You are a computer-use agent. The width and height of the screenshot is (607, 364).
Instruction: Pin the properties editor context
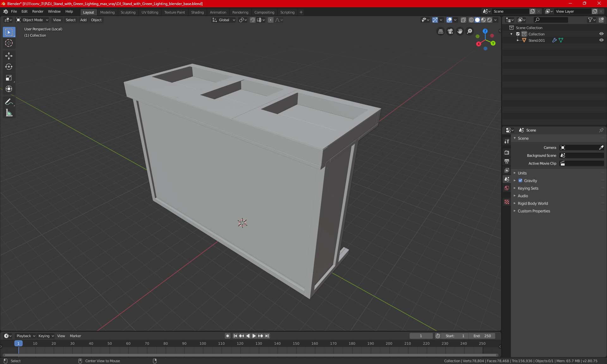[601, 130]
